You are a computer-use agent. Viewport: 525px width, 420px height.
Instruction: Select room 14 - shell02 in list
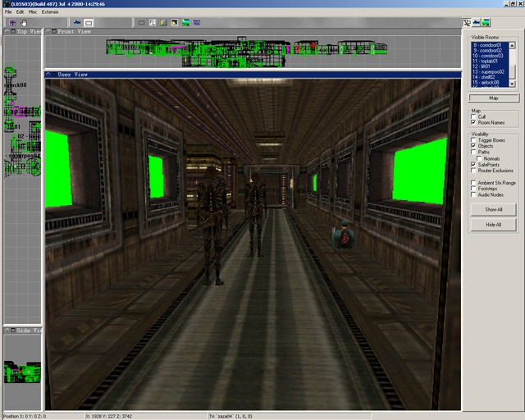point(490,77)
